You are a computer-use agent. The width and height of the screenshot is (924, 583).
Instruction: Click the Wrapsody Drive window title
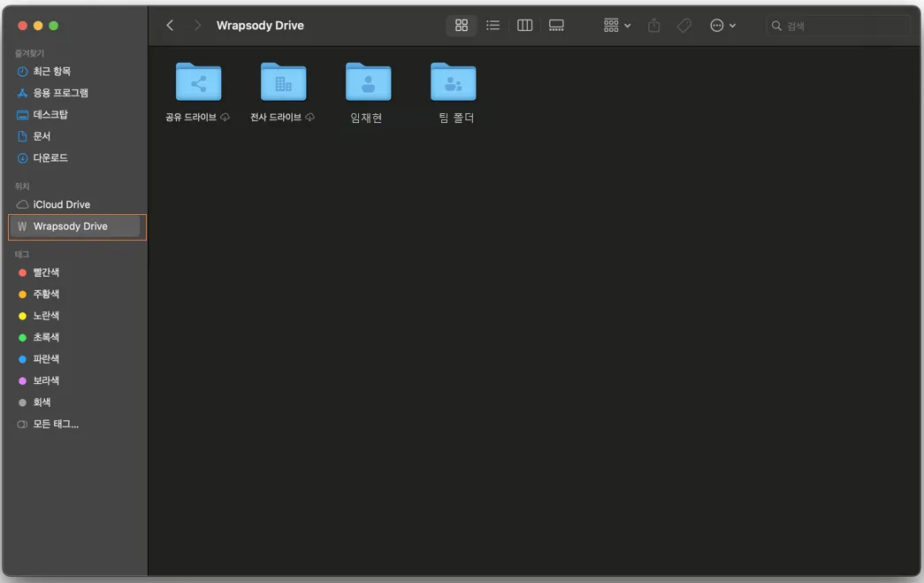(x=260, y=26)
